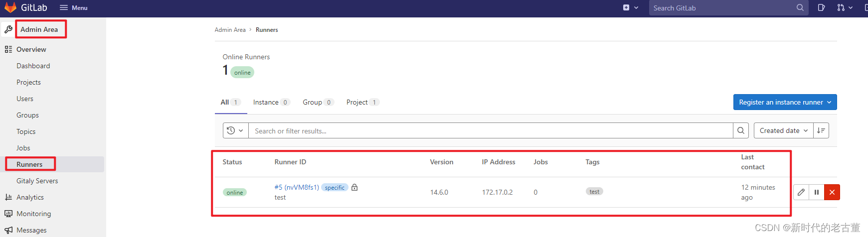Click the Status column header
Image resolution: width=868 pixels, height=237 pixels.
(x=232, y=162)
